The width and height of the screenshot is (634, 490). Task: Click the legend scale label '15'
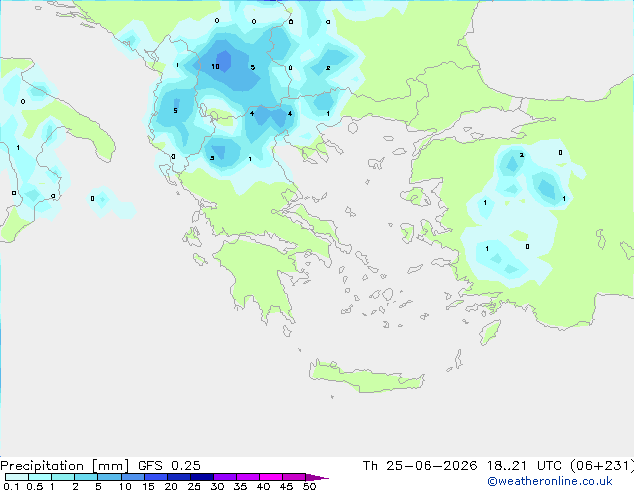pos(148,486)
